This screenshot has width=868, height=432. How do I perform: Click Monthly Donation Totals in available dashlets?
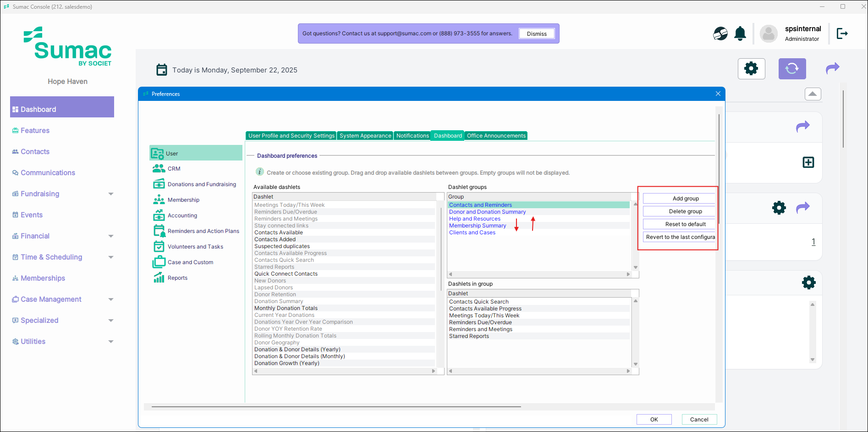(286, 308)
